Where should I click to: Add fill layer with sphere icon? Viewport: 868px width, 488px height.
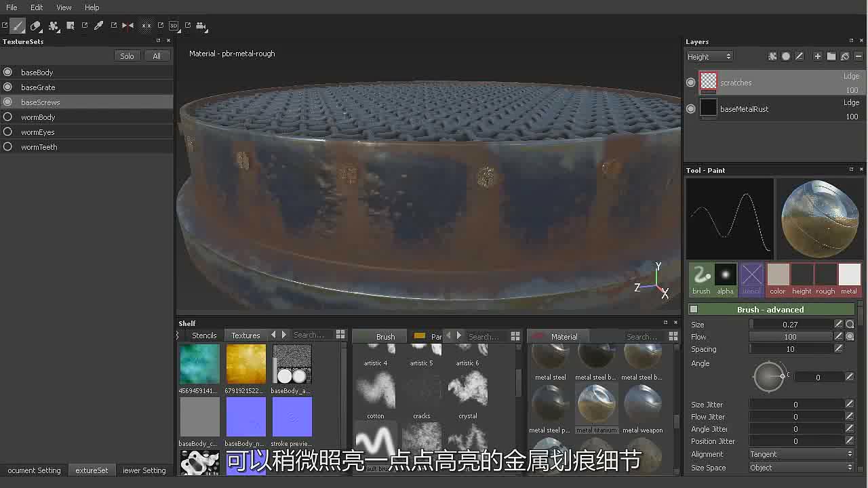[x=785, y=56]
